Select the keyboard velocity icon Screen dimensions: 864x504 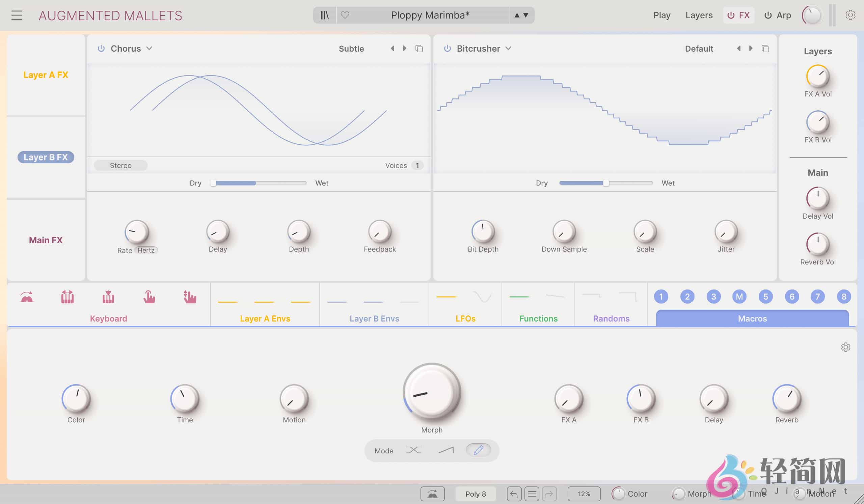point(108,297)
